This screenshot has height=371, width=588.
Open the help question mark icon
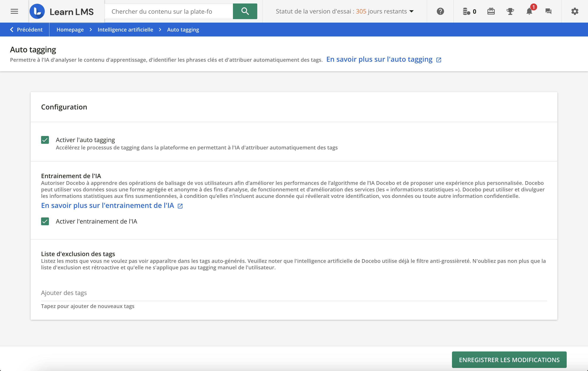[x=440, y=11]
